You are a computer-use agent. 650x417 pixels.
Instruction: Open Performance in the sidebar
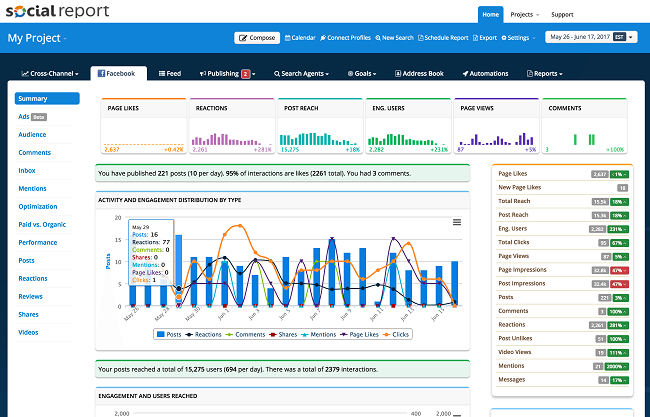pyautogui.click(x=38, y=242)
